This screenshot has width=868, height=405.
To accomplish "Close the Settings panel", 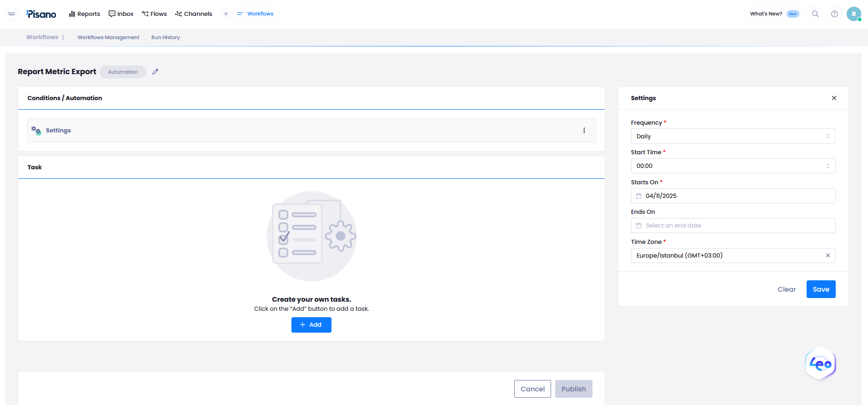I will click(834, 98).
